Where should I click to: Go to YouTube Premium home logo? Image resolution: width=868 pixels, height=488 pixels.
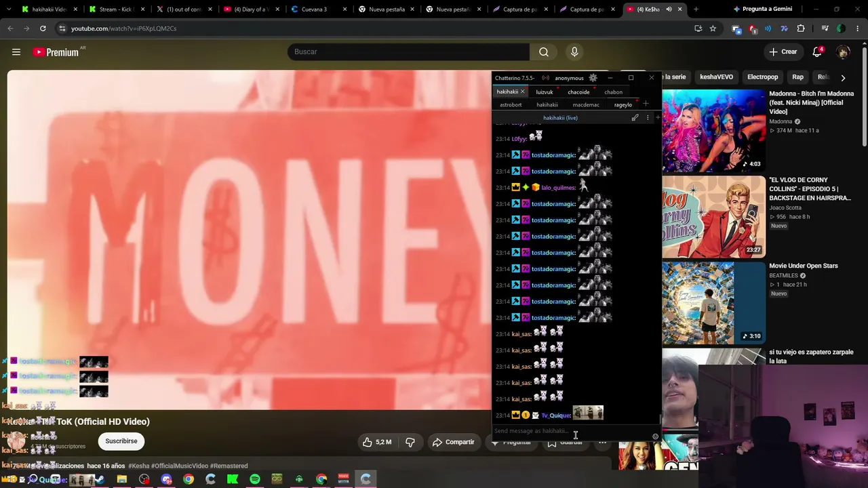click(56, 52)
